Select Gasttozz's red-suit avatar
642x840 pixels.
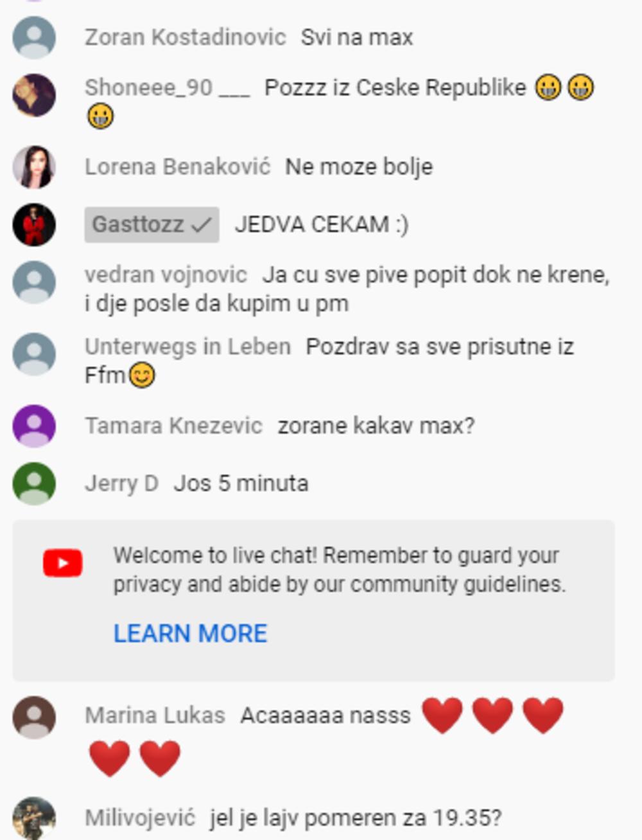pyautogui.click(x=34, y=225)
